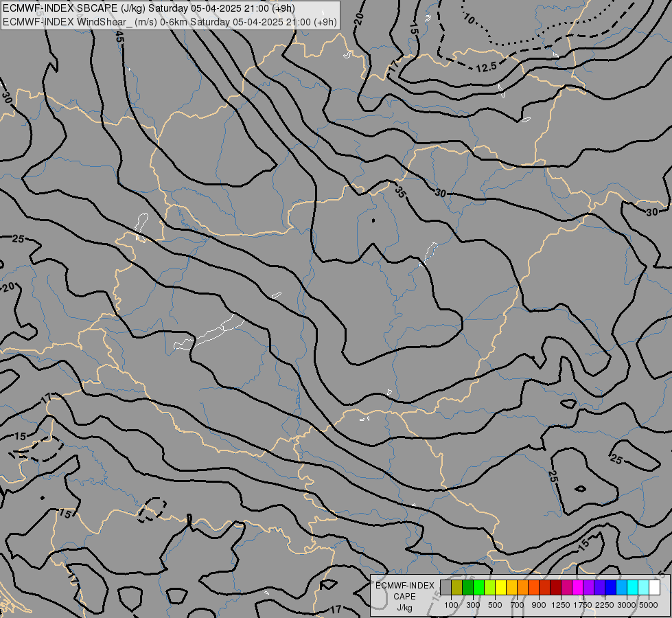The image size is (672, 618).
Task: Click the 45 wind shear contour label
Action: pyautogui.click(x=119, y=37)
